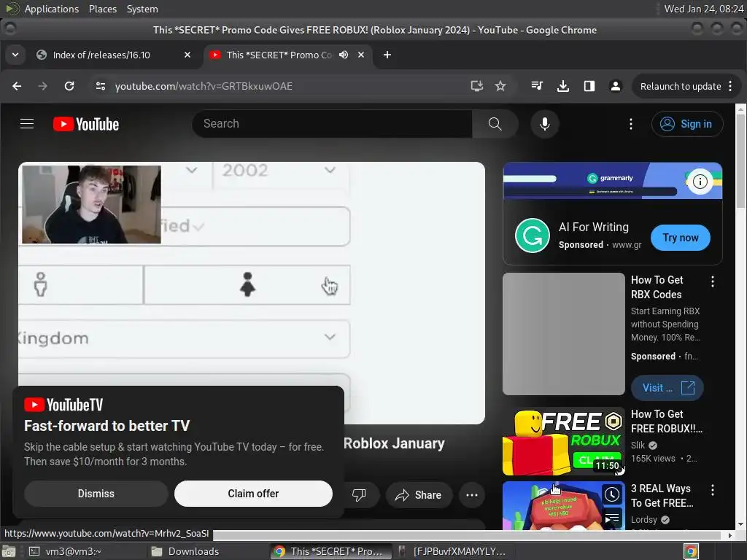Click the search magnifier button

[495, 124]
